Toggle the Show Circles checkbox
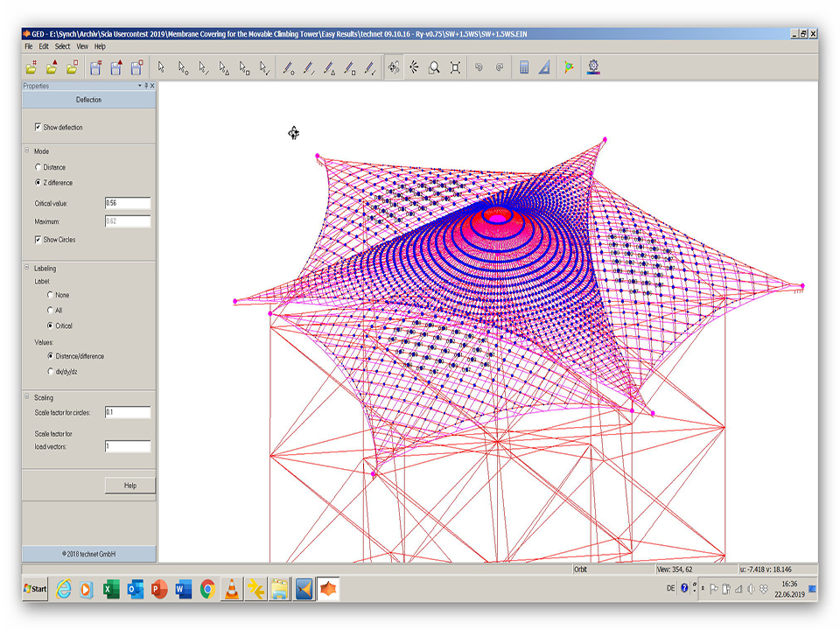The width and height of the screenshot is (840, 630). (38, 240)
